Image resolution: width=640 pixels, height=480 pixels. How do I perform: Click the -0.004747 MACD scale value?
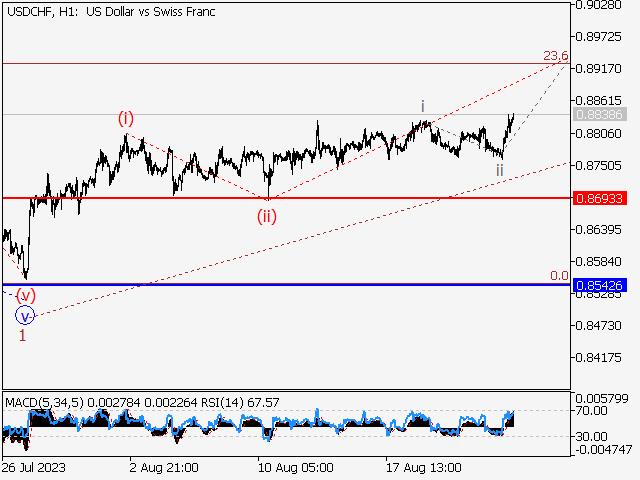(x=604, y=449)
